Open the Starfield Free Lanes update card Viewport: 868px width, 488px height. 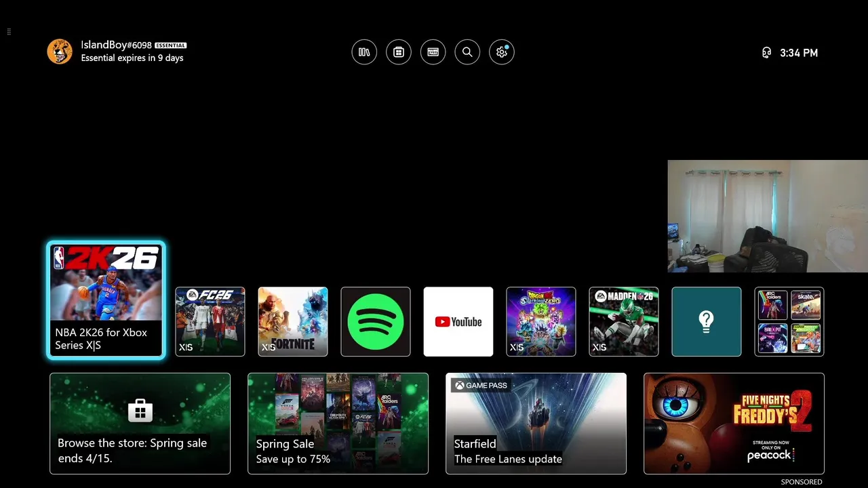coord(536,424)
